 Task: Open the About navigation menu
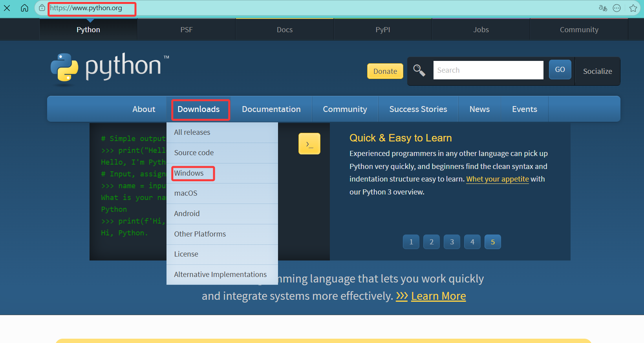pos(144,109)
